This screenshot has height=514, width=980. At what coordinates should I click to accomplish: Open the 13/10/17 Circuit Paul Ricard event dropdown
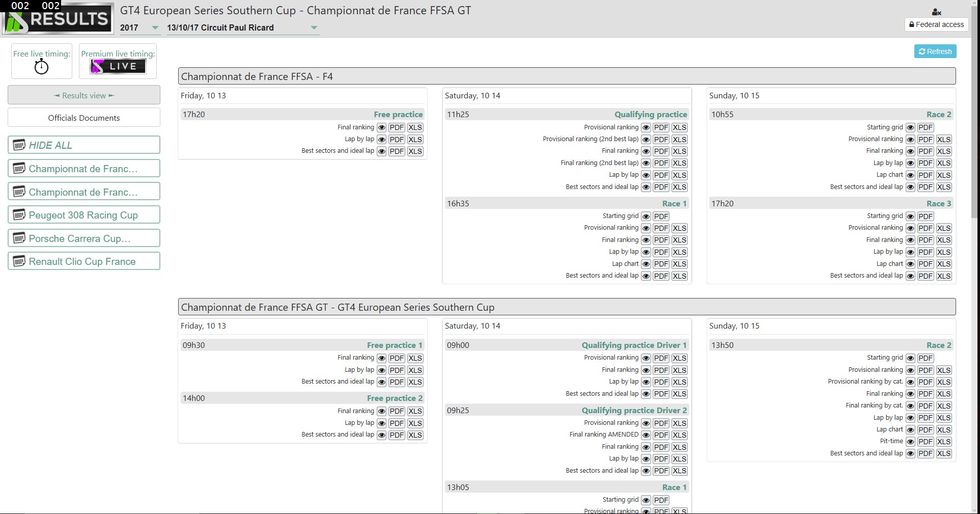[243, 28]
